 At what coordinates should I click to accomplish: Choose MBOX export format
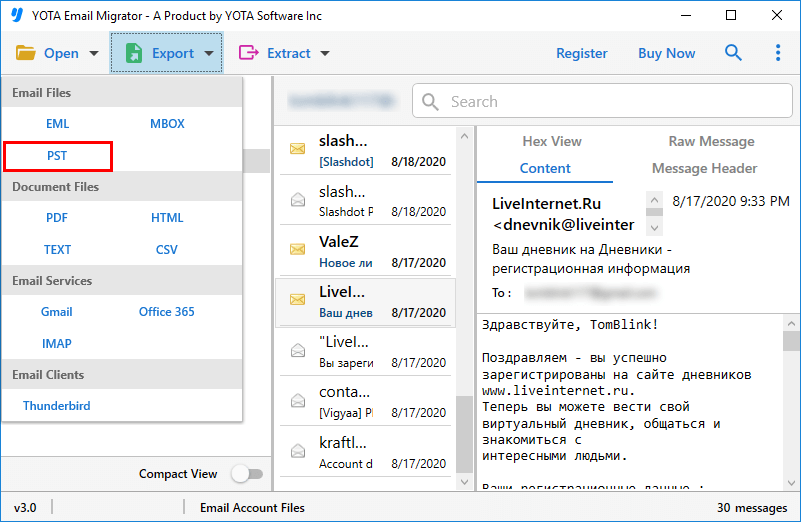[x=167, y=124]
